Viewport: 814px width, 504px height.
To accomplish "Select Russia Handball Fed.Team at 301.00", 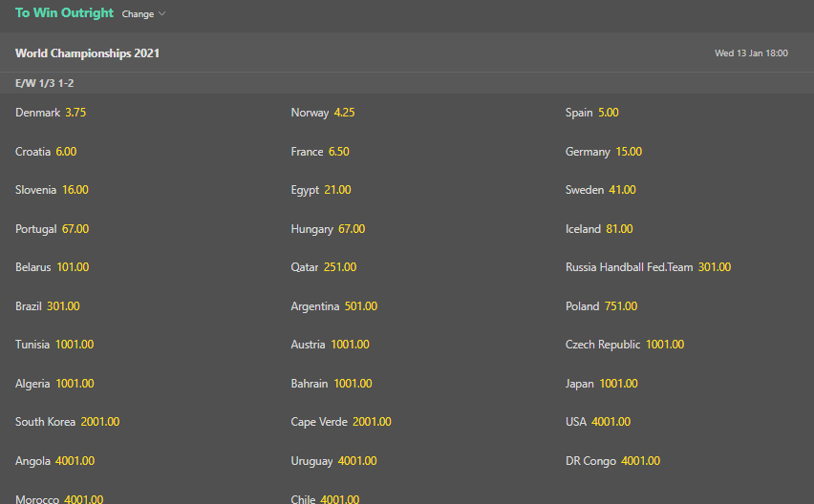I will coord(648,267).
